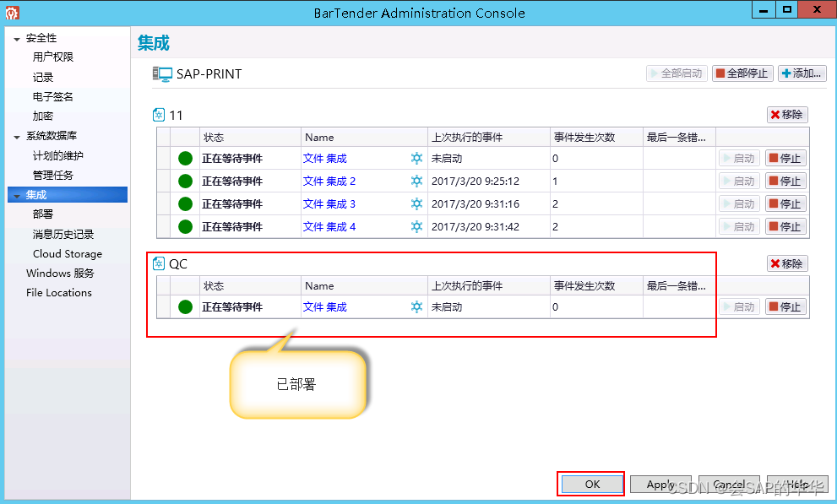Screen dimensions: 837x504
Task: Click the gear icon beside 文件 集成 2
Action: coord(416,181)
